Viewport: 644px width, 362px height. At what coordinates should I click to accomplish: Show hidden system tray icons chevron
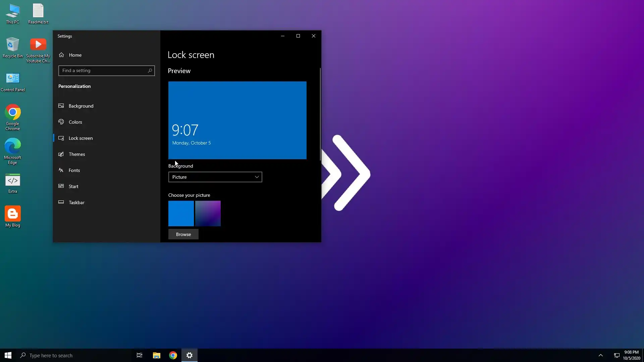pyautogui.click(x=601, y=355)
